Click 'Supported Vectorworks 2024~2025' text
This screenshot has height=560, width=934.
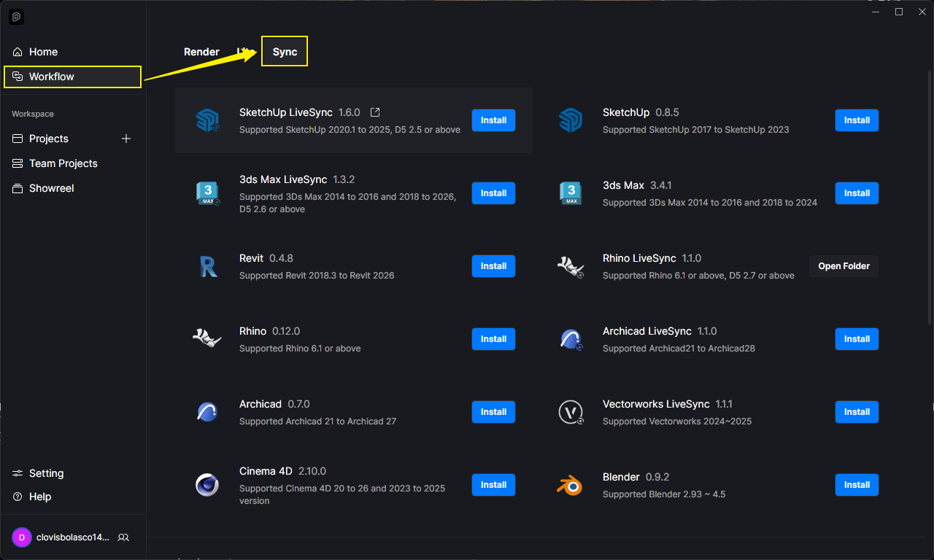677,421
